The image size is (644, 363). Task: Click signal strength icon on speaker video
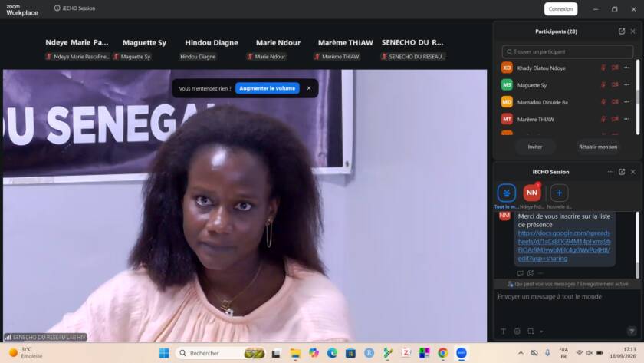click(8, 337)
